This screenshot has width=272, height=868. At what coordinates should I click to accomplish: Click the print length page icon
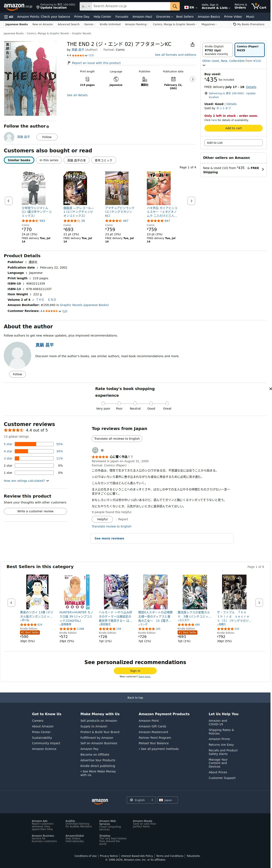click(x=87, y=79)
